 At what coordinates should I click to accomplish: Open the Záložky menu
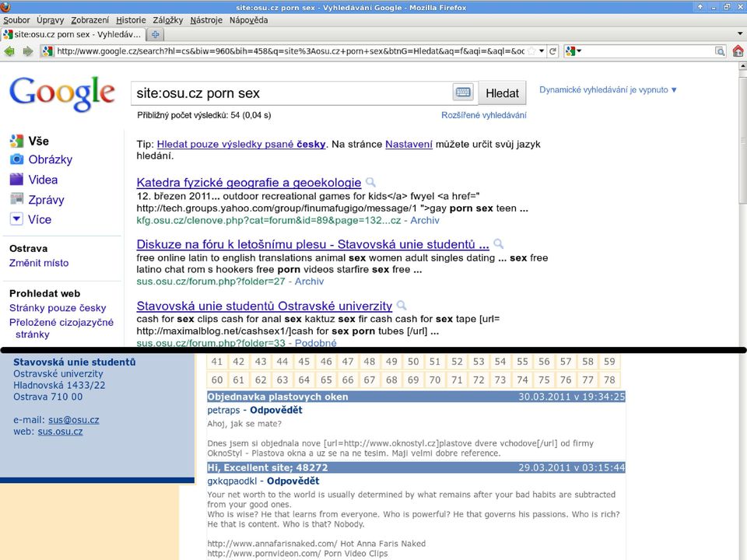coord(168,20)
